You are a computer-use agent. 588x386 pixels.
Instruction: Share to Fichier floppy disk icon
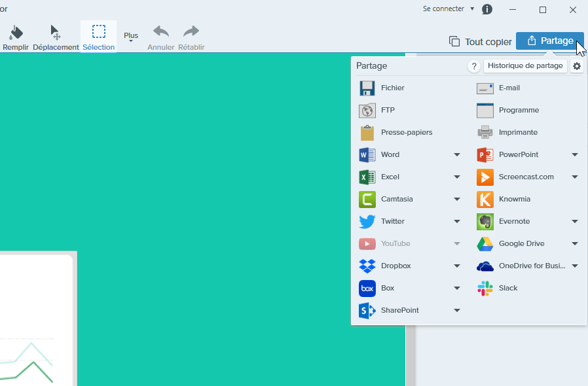tap(367, 88)
